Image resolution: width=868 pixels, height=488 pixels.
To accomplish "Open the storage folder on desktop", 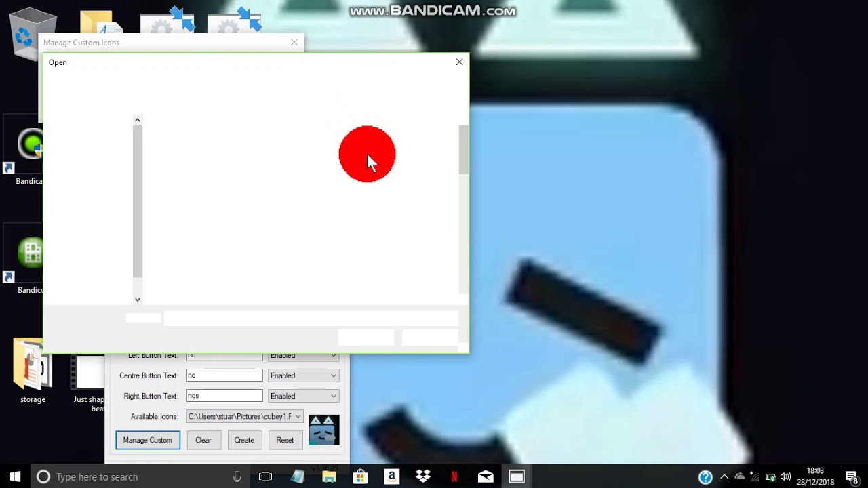I will click(x=32, y=371).
